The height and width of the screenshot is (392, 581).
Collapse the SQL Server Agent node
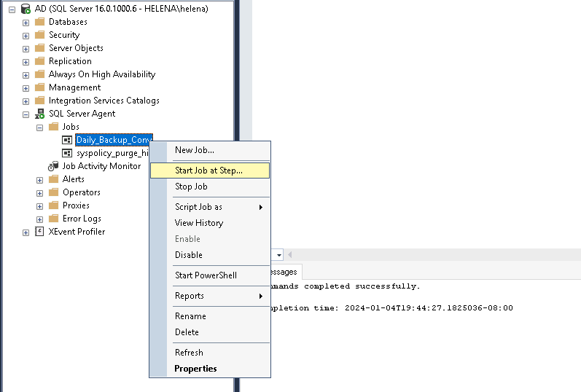pyautogui.click(x=26, y=114)
